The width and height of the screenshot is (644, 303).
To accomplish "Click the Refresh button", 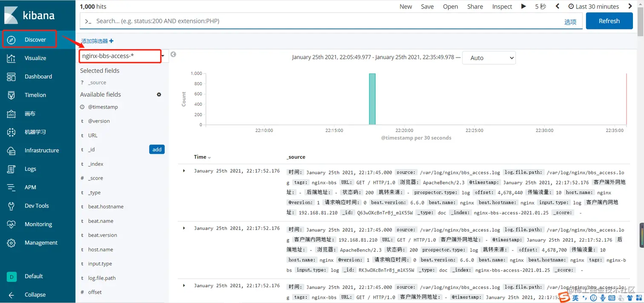I will coord(609,21).
